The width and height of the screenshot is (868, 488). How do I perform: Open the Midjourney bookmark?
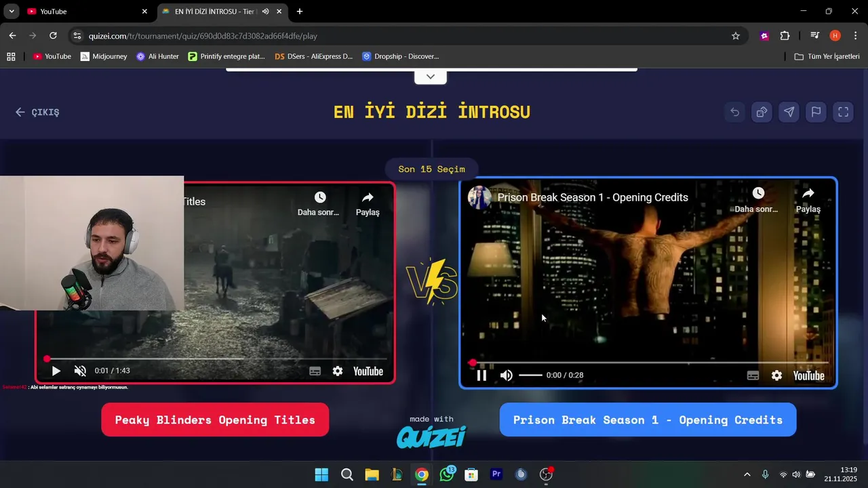(104, 56)
